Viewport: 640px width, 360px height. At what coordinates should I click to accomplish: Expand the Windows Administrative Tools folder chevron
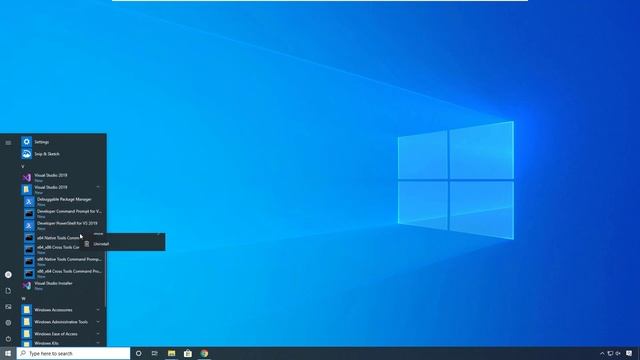[98, 322]
